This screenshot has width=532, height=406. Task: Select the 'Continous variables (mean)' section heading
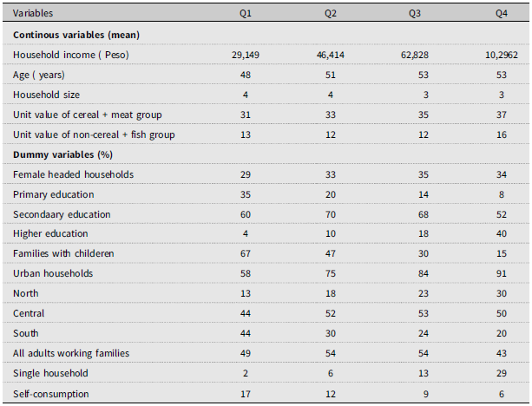77,35
